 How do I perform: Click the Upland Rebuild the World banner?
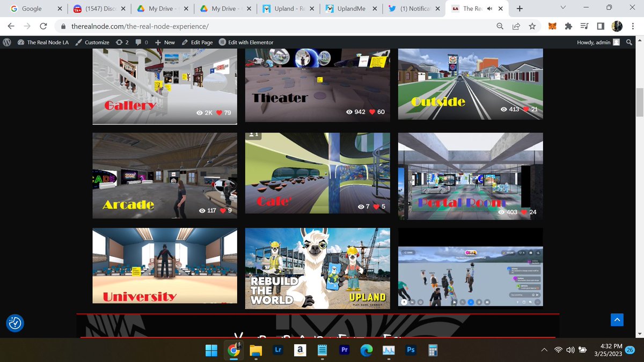pyautogui.click(x=318, y=268)
